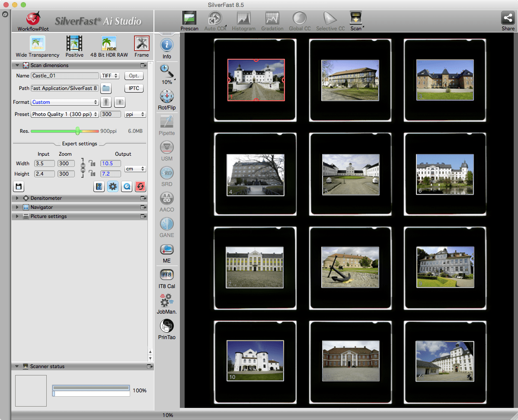Toggle the proportional chain link
Viewport: 518px width, 420px height.
click(x=83, y=168)
